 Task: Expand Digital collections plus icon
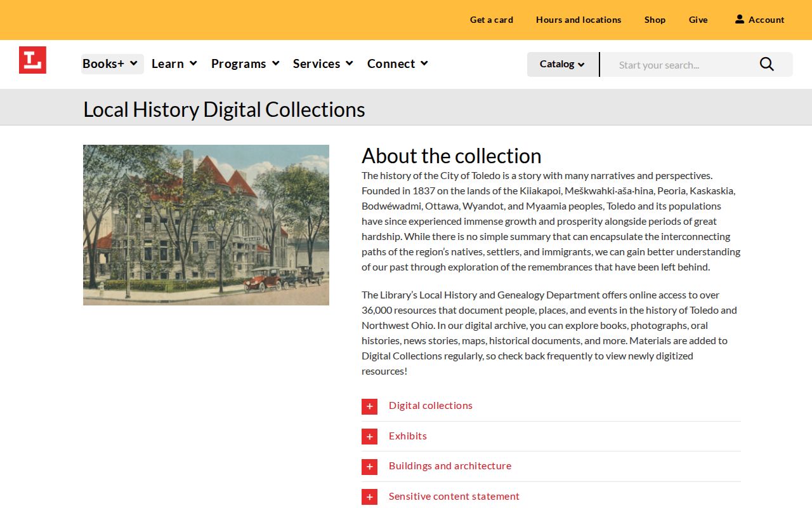369,406
